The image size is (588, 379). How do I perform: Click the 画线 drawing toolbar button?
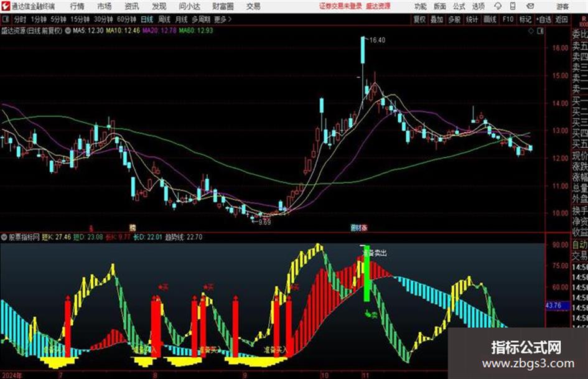tap(490, 19)
